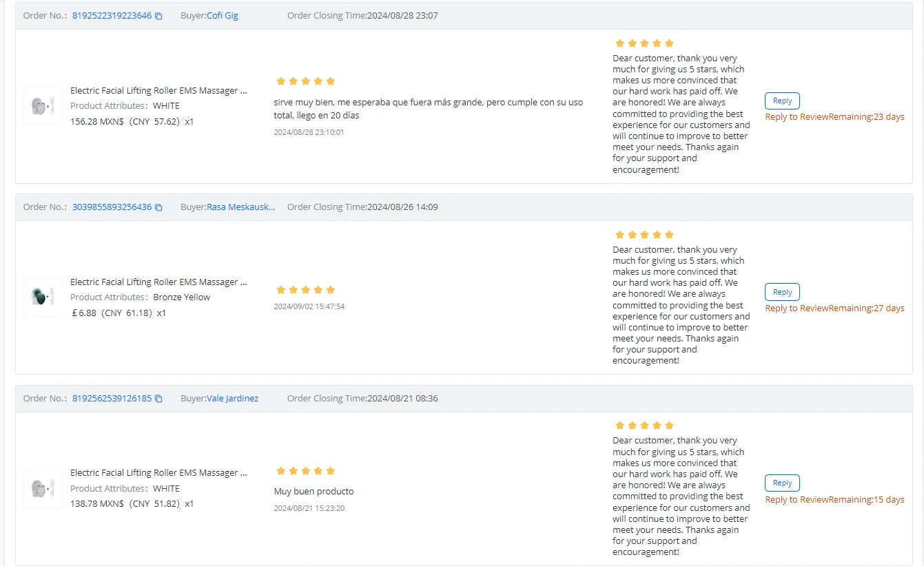Image resolution: width=924 pixels, height=566 pixels.
Task: Open product title in the Bronze Yellow order
Action: click(x=158, y=282)
